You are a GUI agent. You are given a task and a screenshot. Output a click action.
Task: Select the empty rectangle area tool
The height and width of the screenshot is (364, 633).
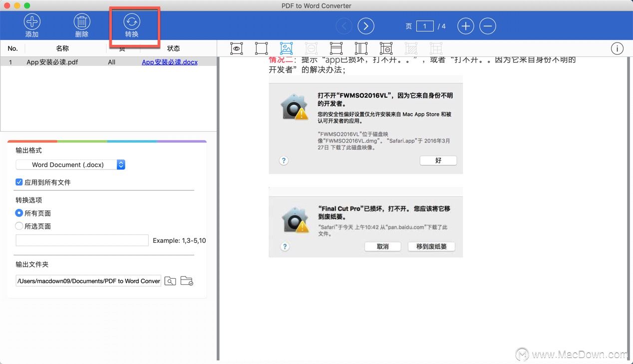click(x=261, y=48)
